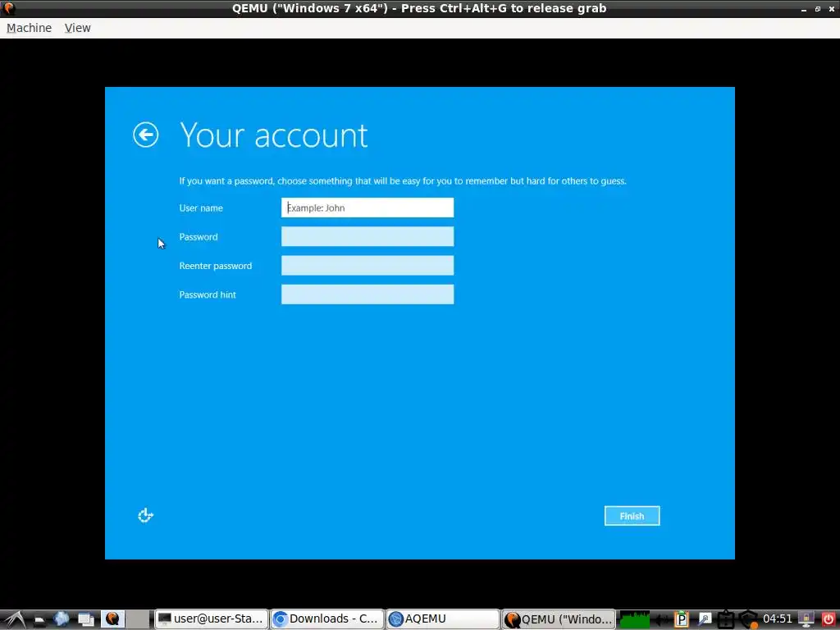Focus the Password input field

click(367, 237)
